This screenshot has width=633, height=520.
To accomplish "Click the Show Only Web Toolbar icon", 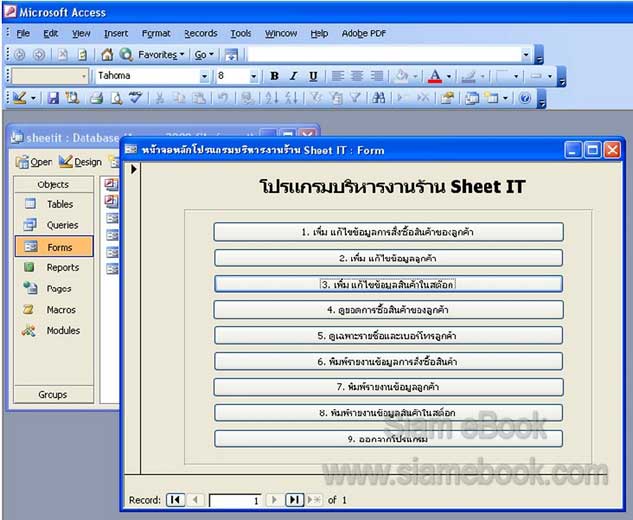I will 231,55.
